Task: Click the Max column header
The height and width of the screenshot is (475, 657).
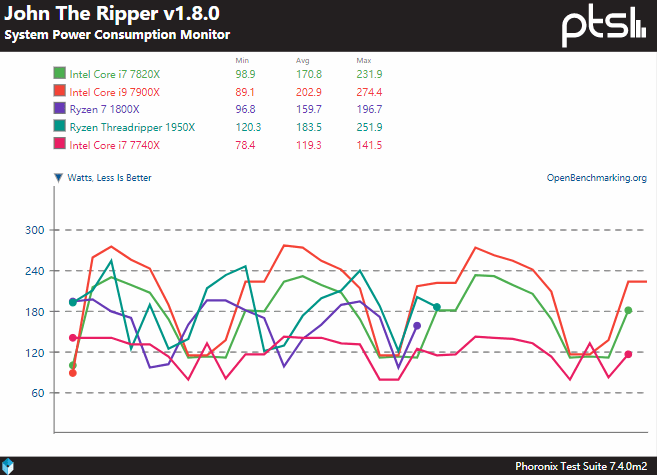Action: coord(364,61)
